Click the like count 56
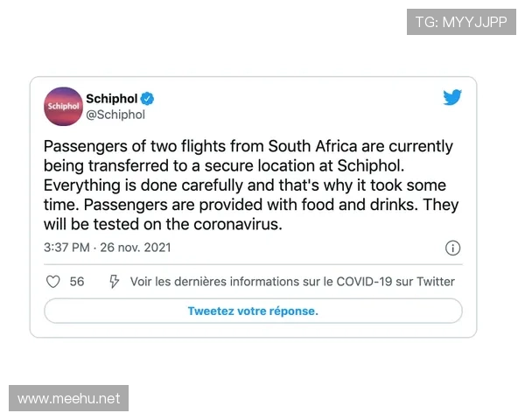The image size is (525, 420). 77,282
